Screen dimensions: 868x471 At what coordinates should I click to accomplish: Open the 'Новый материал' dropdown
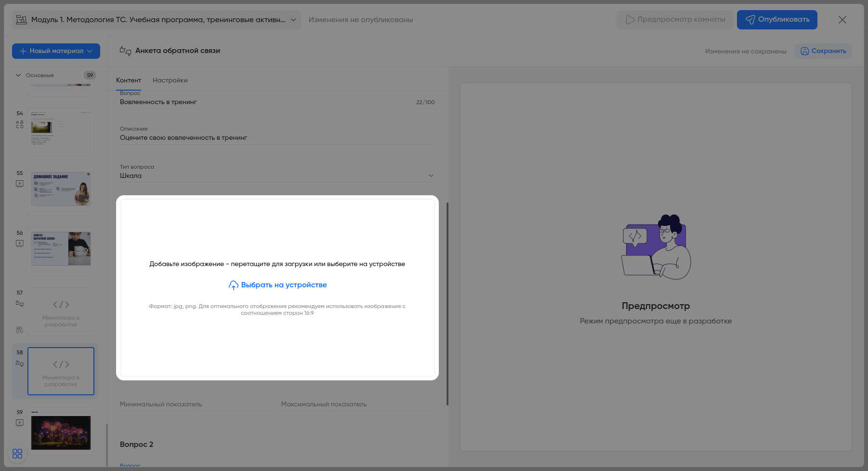pos(56,51)
